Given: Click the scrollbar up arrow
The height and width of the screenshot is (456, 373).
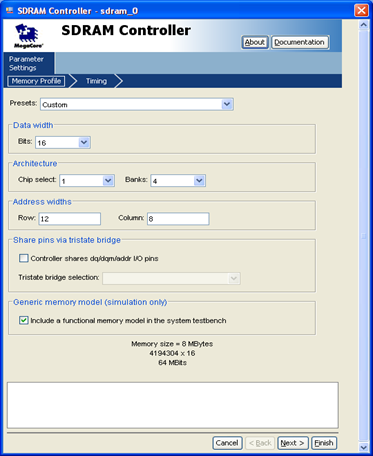Looking at the screenshot, I should tap(363, 25).
